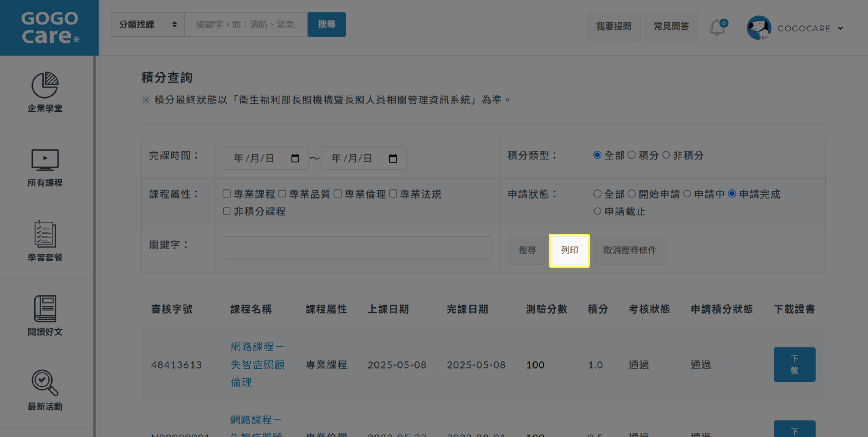Open the 閱讀好文 book icon
Image resolution: width=868 pixels, height=437 pixels.
(x=45, y=308)
